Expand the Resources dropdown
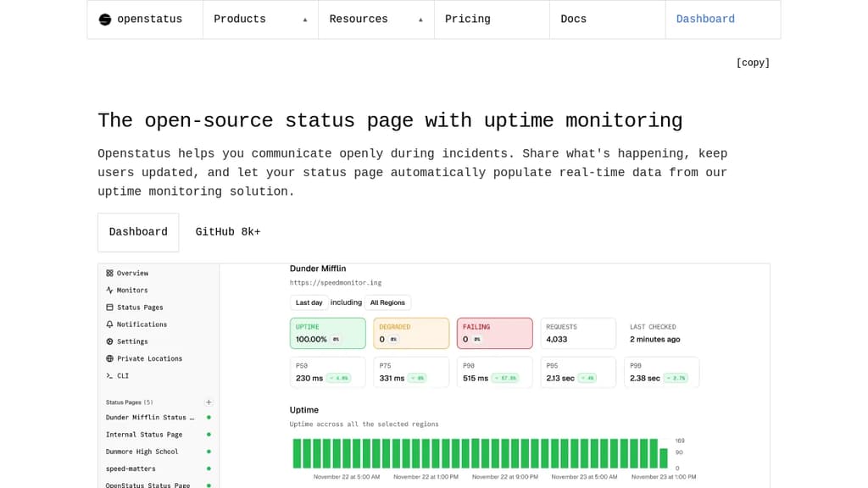Image resolution: width=868 pixels, height=488 pixels. (x=359, y=19)
